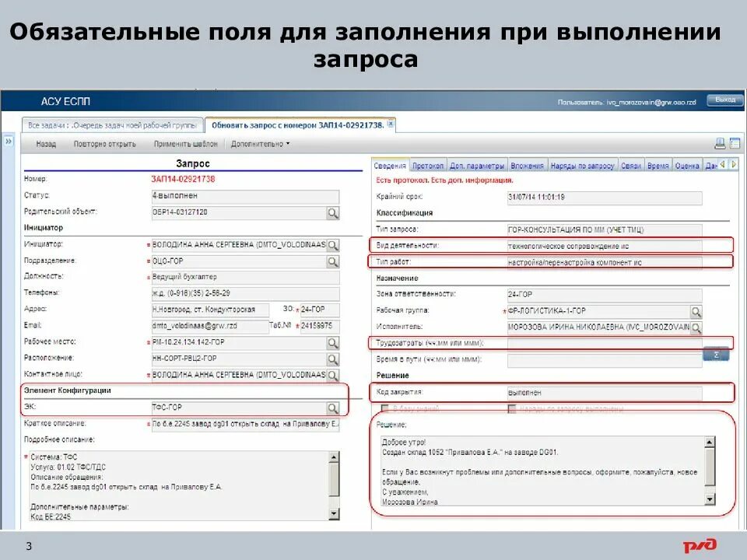Click inside the Решение text area
The image size is (747, 560).
(x=542, y=471)
